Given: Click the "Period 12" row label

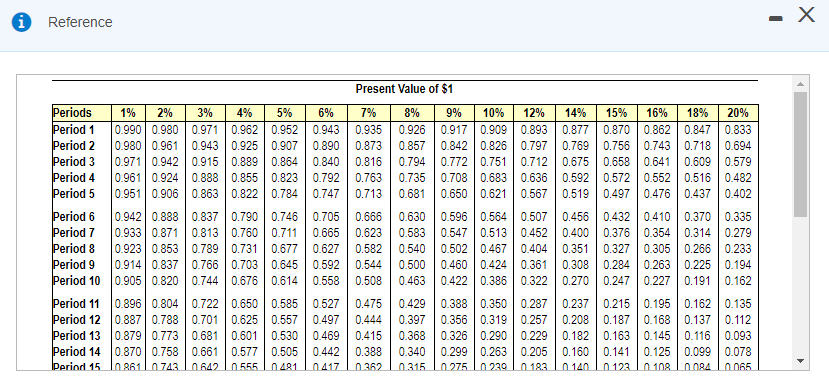Looking at the screenshot, I should [x=77, y=320].
